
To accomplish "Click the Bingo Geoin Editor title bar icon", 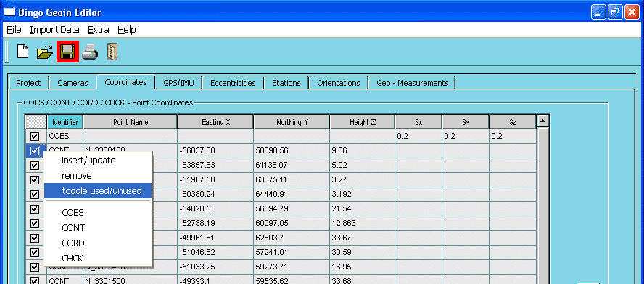I will tap(10, 12).
